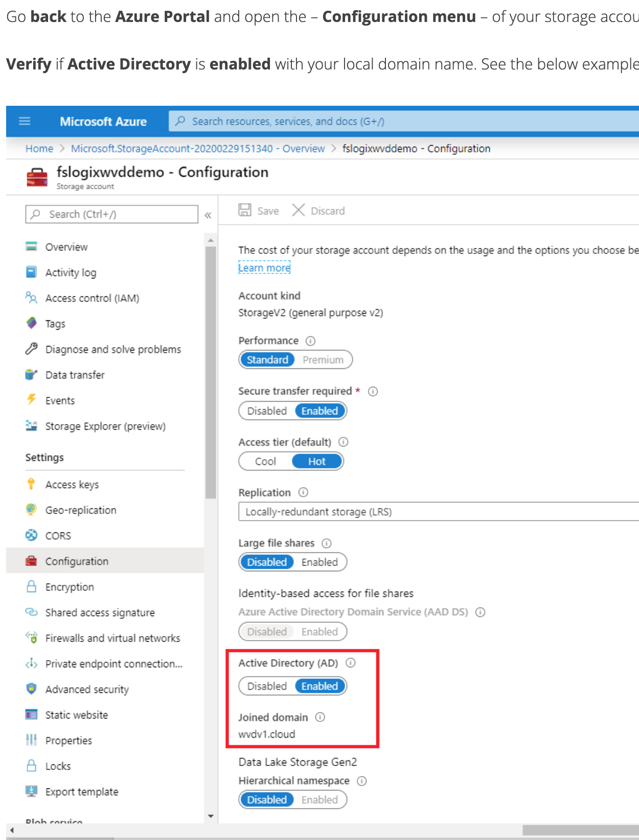Set Active Directory (AD) to Enabled

coord(320,686)
